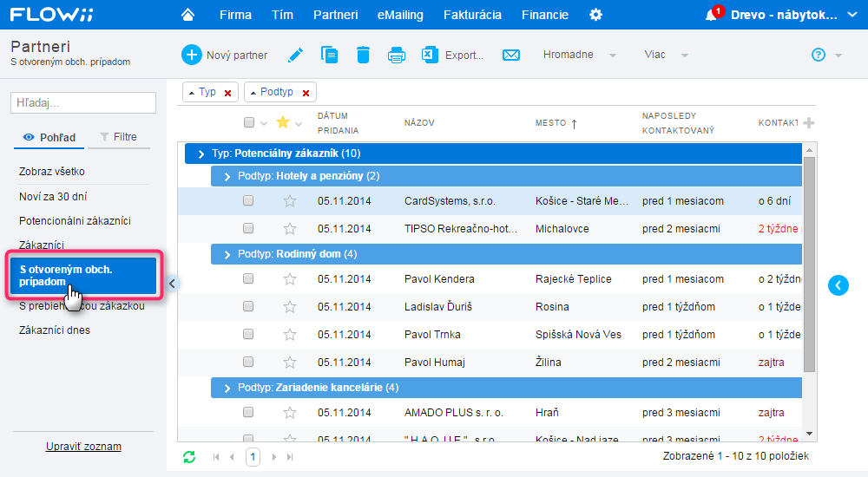
Task: Check the select-all header checkbox
Action: tap(249, 122)
